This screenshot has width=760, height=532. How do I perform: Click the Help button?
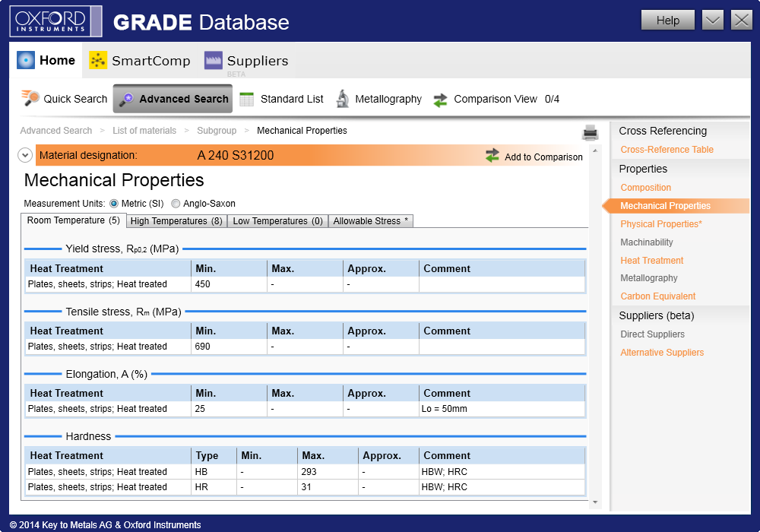click(668, 21)
